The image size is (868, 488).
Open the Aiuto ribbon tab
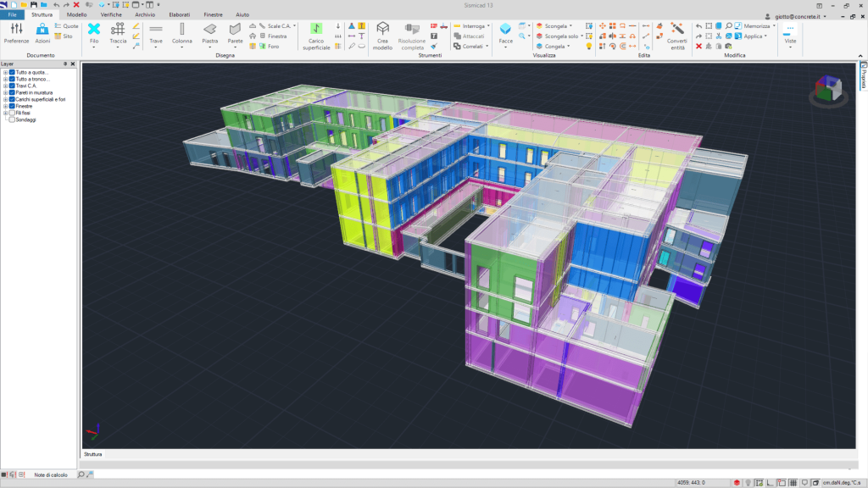tap(242, 15)
